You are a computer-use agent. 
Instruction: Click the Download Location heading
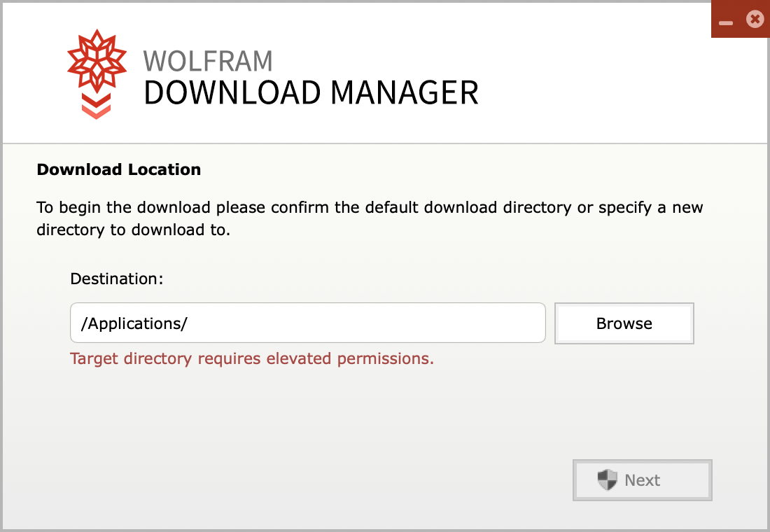[x=119, y=169]
